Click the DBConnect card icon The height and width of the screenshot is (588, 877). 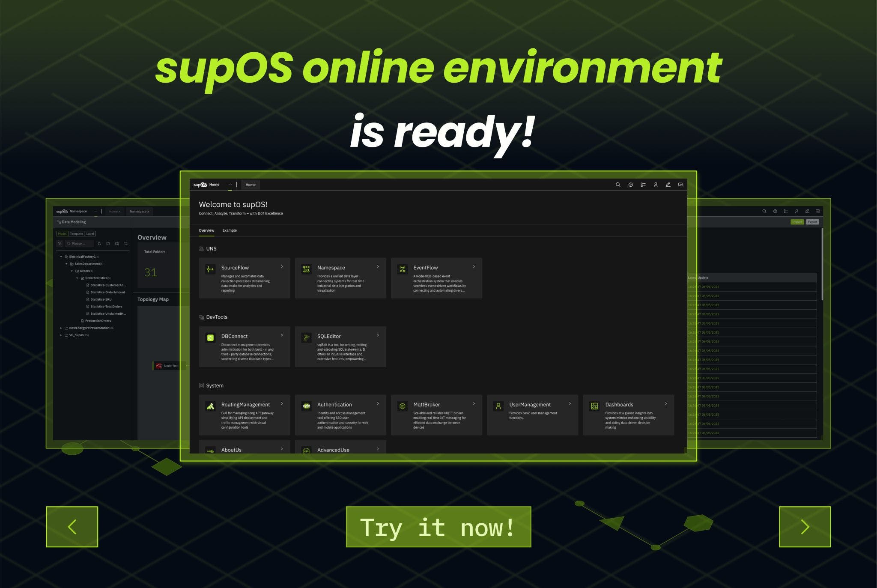210,338
